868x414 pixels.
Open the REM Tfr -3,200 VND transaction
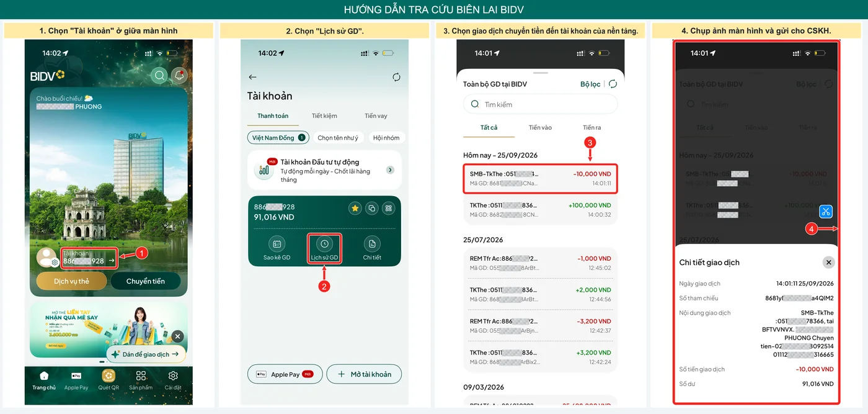click(541, 326)
